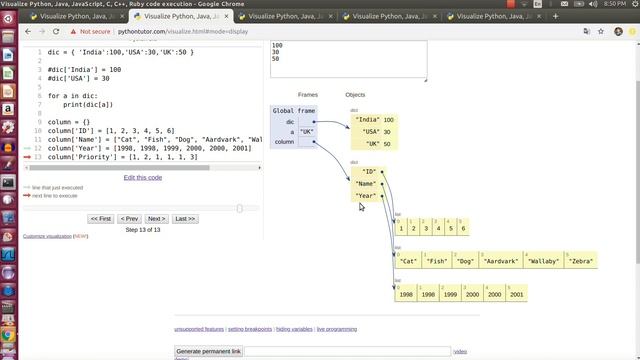Open Customize visualization link
Viewport: 640px width, 360px height.
coord(47,236)
